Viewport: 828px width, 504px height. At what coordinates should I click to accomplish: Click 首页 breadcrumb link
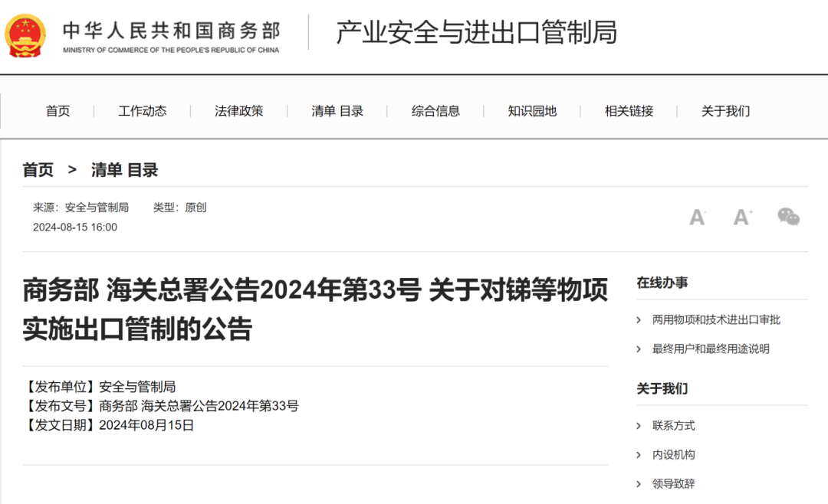point(38,170)
